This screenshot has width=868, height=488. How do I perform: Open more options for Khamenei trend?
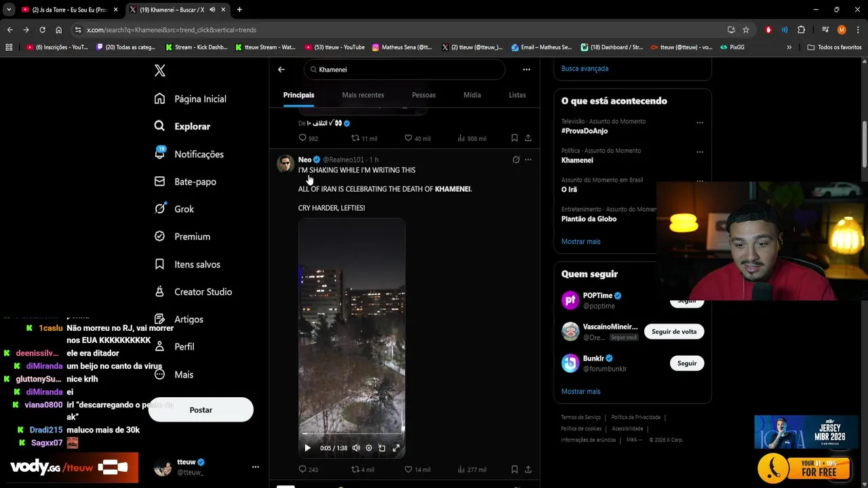point(700,152)
